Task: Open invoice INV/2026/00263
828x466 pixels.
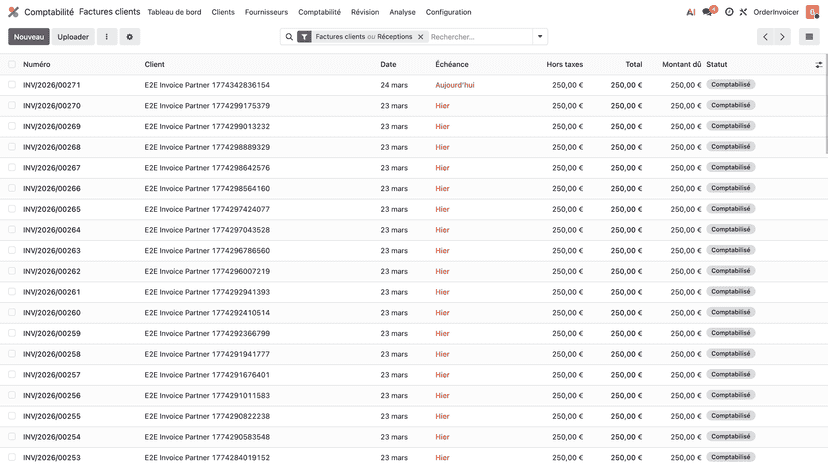Action: click(52, 250)
